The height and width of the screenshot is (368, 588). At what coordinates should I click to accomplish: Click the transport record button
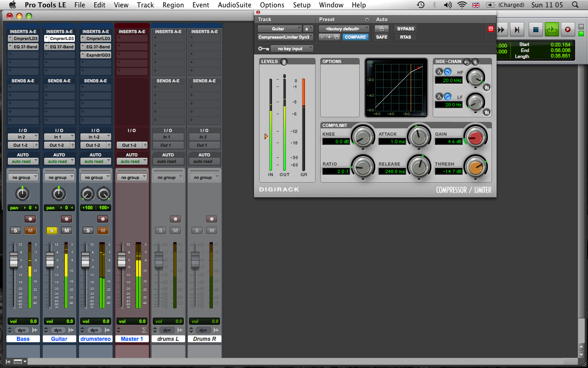pos(567,29)
